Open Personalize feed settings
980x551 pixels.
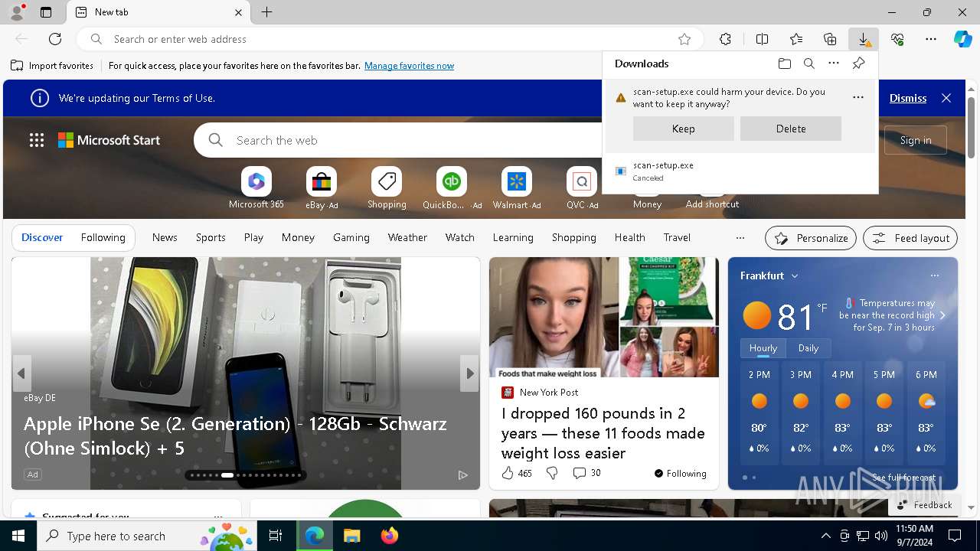[811, 238]
